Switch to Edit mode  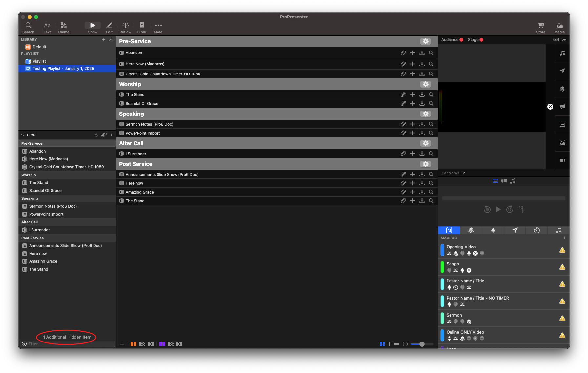[109, 28]
